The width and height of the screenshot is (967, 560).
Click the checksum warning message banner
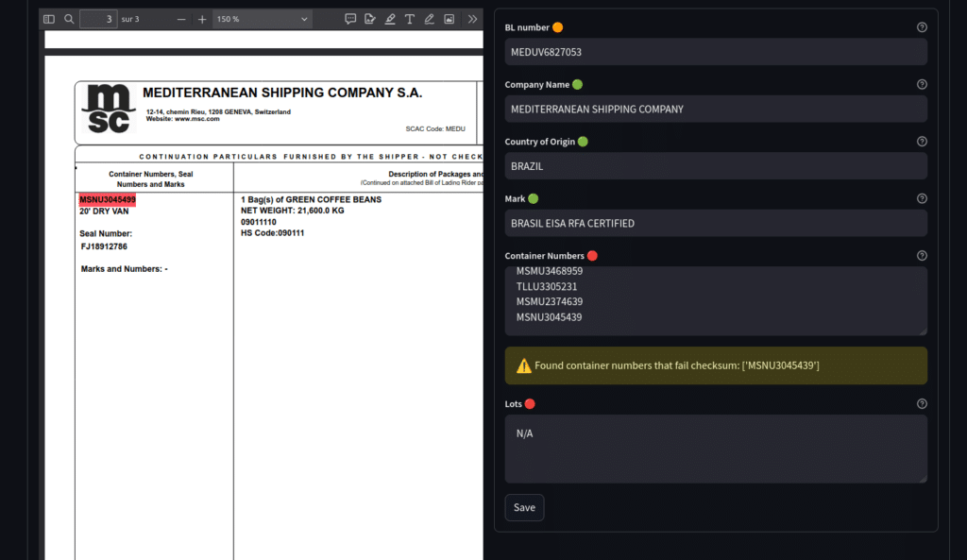(x=715, y=365)
